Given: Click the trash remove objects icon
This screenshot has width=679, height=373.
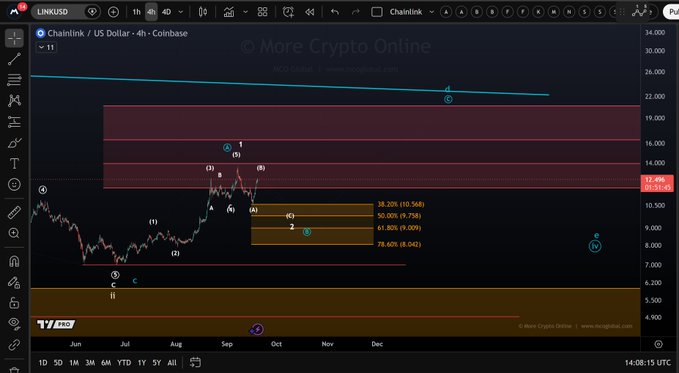Looking at the screenshot, I should 14,370.
